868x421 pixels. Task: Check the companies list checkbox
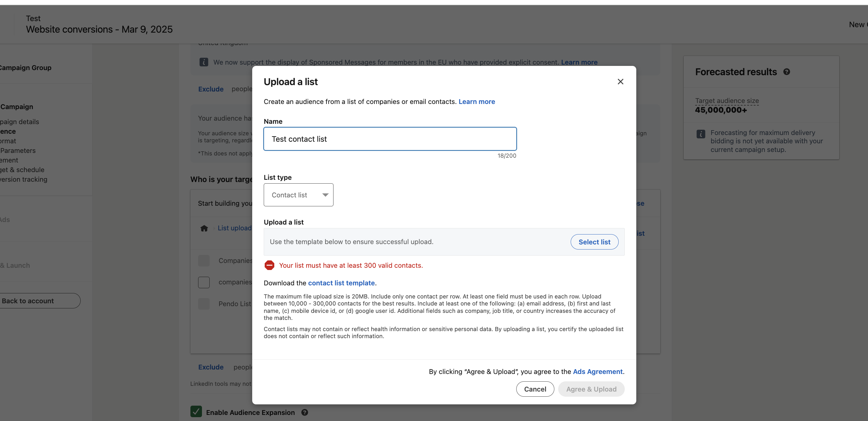click(204, 282)
